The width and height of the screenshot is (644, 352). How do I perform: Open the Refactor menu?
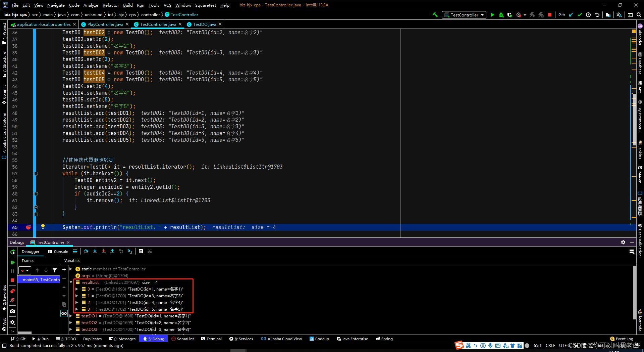(111, 5)
